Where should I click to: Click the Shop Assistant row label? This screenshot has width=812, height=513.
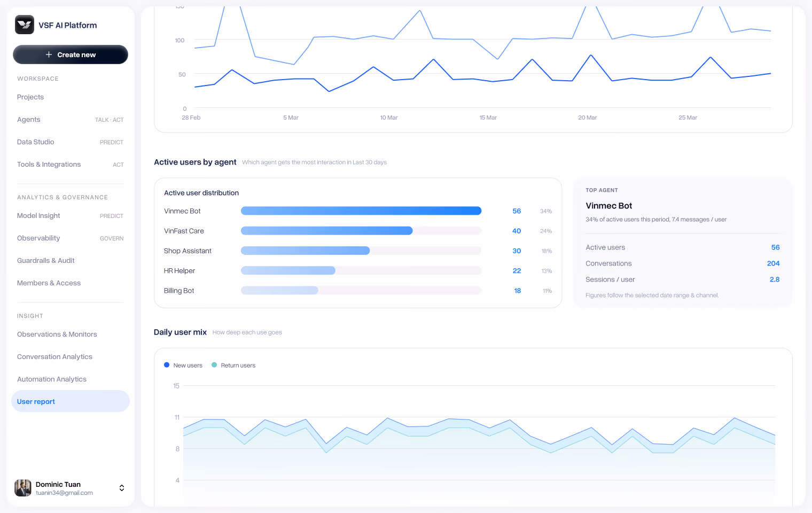click(188, 251)
